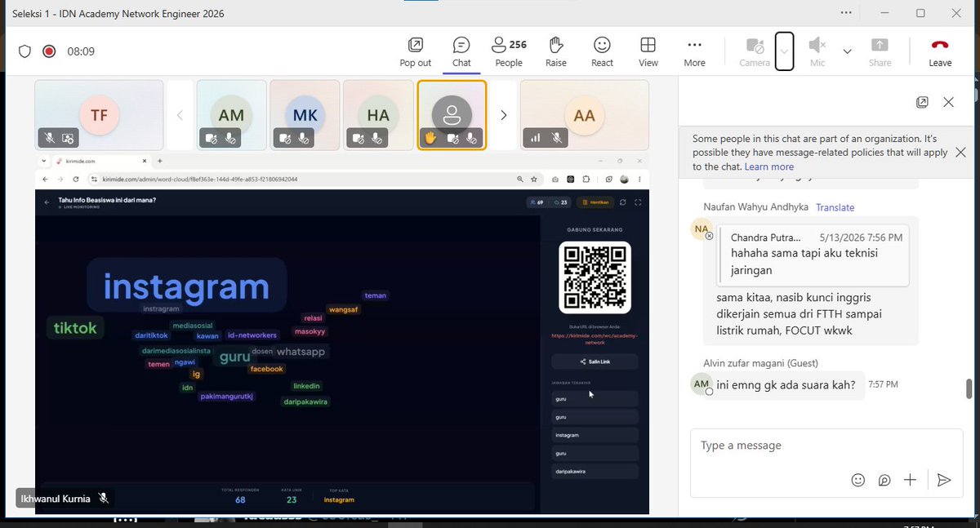Toggle the Mic button
This screenshot has height=528, width=980.
pos(817,52)
